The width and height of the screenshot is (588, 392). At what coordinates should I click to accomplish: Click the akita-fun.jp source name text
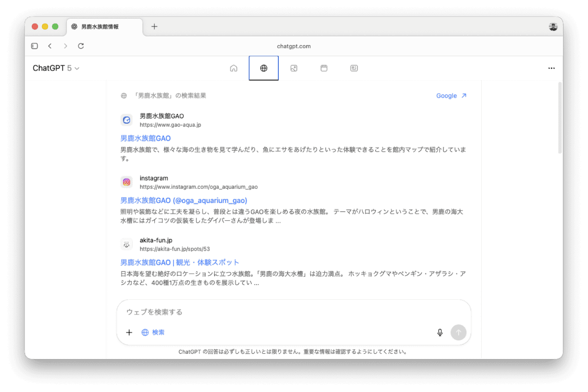click(x=156, y=240)
